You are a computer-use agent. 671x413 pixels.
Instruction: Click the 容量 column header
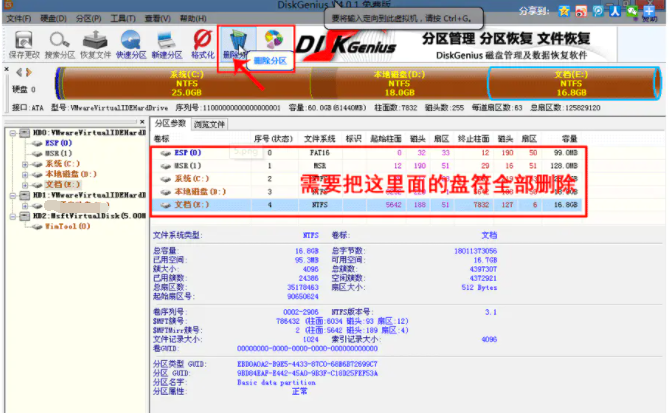[x=570, y=139]
